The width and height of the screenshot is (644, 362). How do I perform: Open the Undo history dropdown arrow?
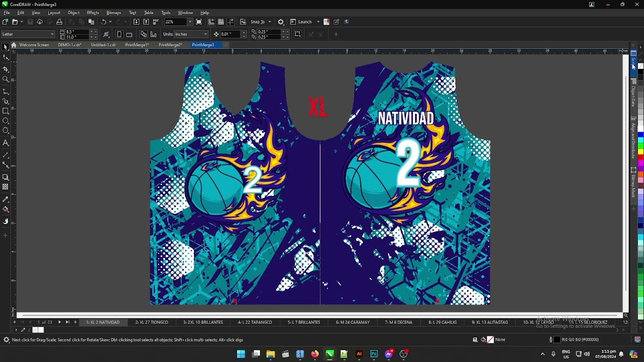tap(110, 22)
